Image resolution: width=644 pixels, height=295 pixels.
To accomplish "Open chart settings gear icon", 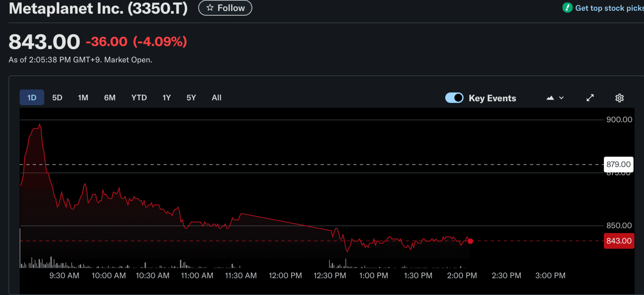I will 619,98.
